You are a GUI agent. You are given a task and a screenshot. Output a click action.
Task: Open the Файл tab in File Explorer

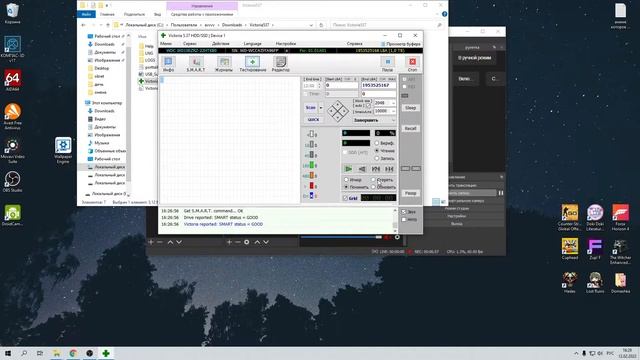coord(86,14)
